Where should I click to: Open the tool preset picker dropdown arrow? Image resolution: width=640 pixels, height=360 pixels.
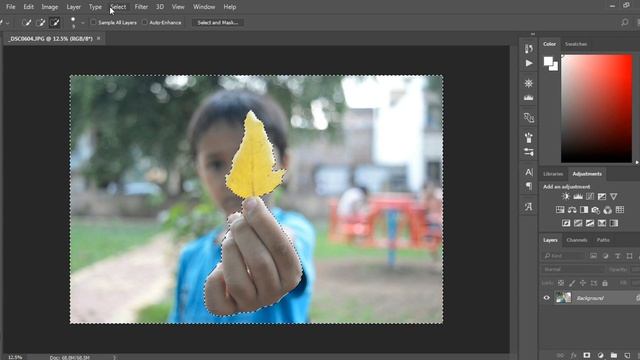pyautogui.click(x=7, y=23)
